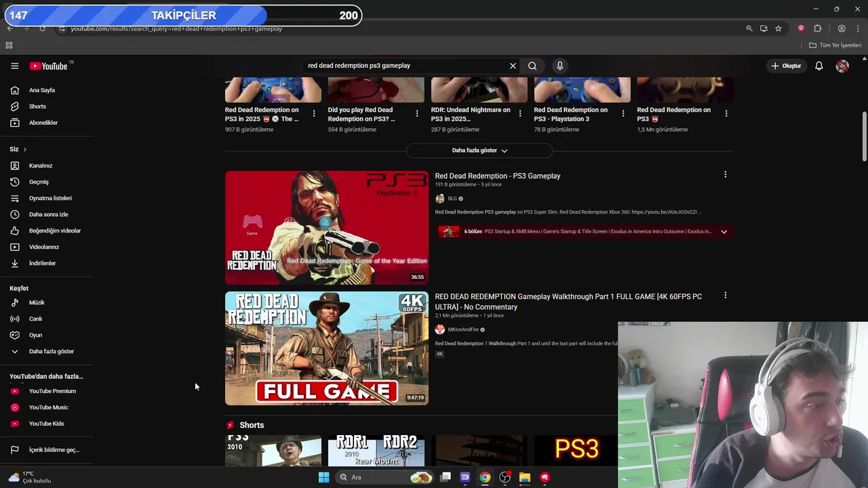This screenshot has width=868, height=488.
Task: Open the apps grid in bookmarks bar
Action: 9,45
